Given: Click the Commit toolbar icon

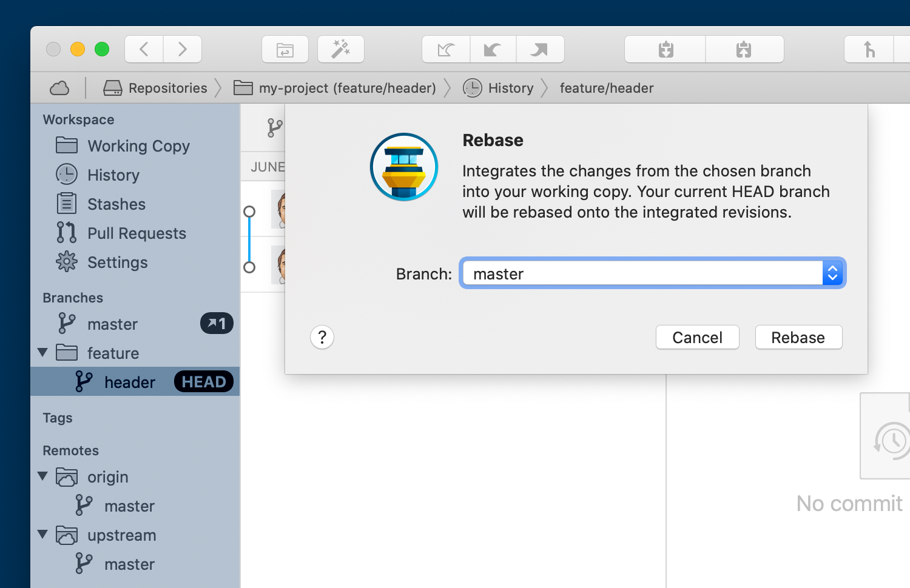Looking at the screenshot, I should pos(664,49).
